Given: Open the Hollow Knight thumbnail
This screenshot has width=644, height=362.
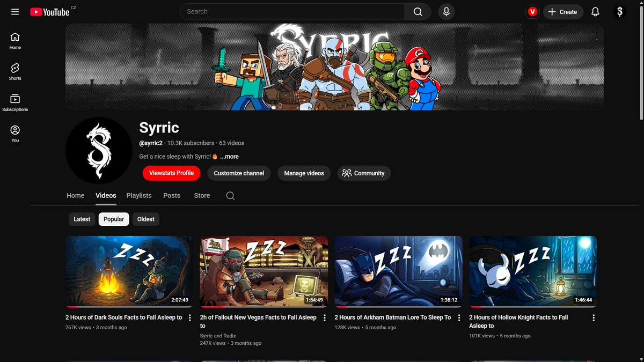Looking at the screenshot, I should click(x=533, y=271).
